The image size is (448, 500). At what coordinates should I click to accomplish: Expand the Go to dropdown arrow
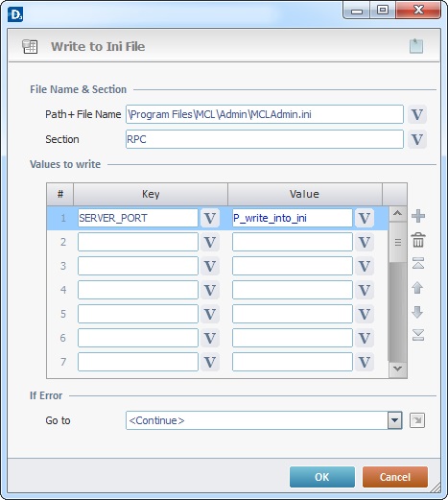pos(395,420)
